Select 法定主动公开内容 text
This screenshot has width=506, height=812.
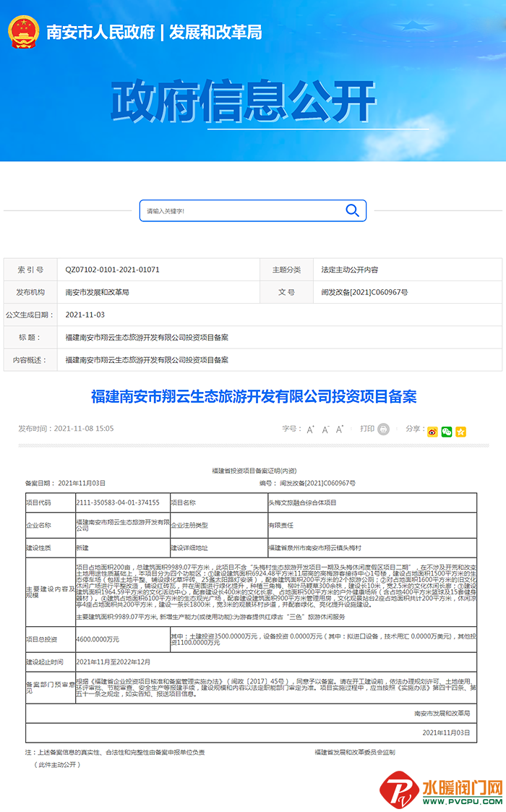coord(350,270)
